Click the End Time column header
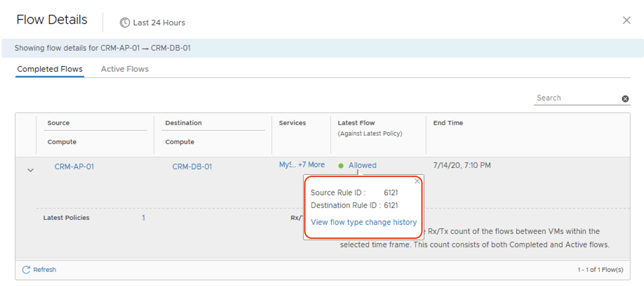644x286 pixels. click(448, 123)
